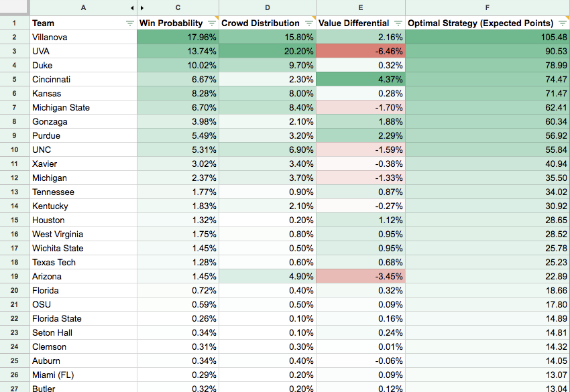Open the Optimal Strategy column filter icon
The image size is (570, 392).
(563, 23)
